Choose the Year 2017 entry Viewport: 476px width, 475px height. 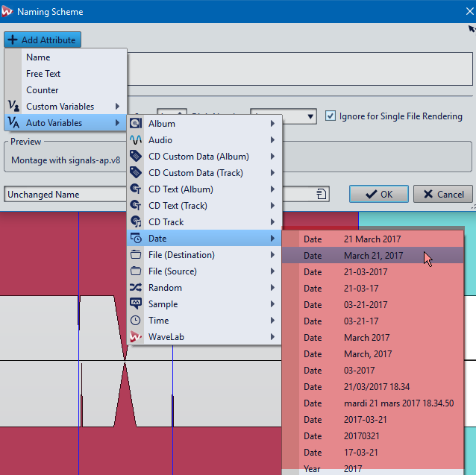point(373,468)
